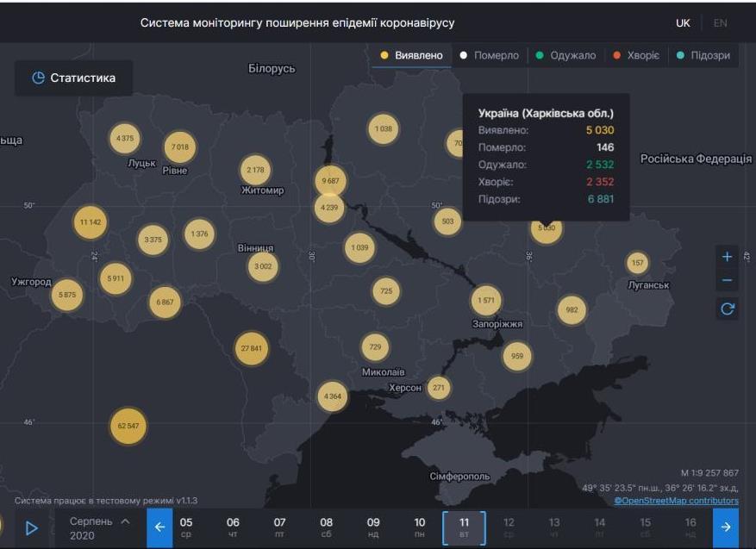The height and width of the screenshot is (549, 756).
Task: Click the 27 841 map bubble
Action: click(251, 348)
